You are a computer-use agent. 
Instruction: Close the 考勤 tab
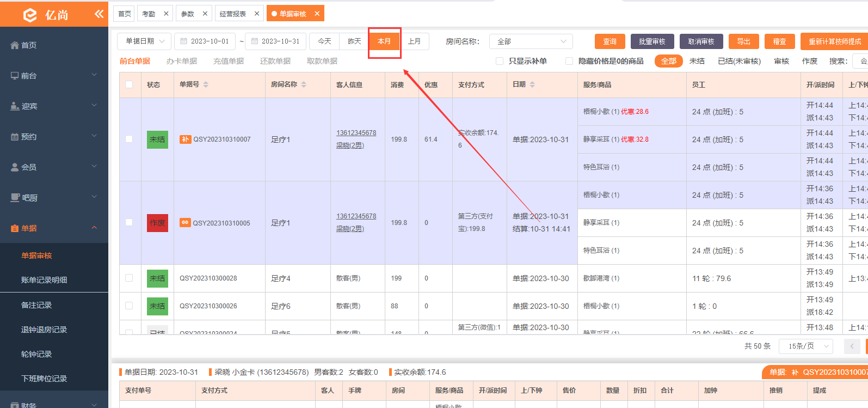166,14
